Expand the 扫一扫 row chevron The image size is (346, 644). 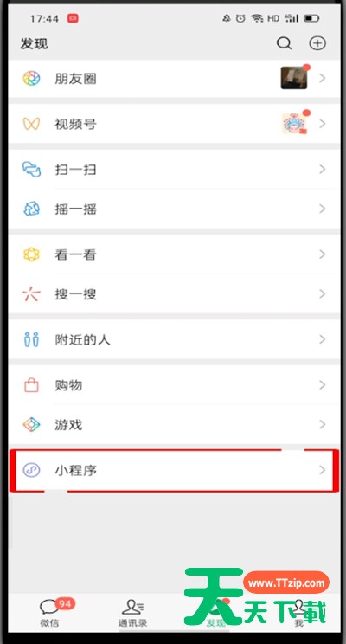(322, 169)
